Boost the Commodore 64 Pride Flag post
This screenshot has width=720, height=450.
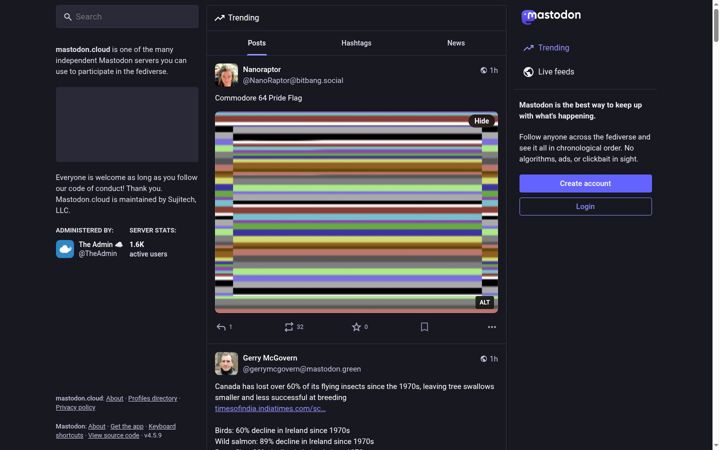[289, 327]
